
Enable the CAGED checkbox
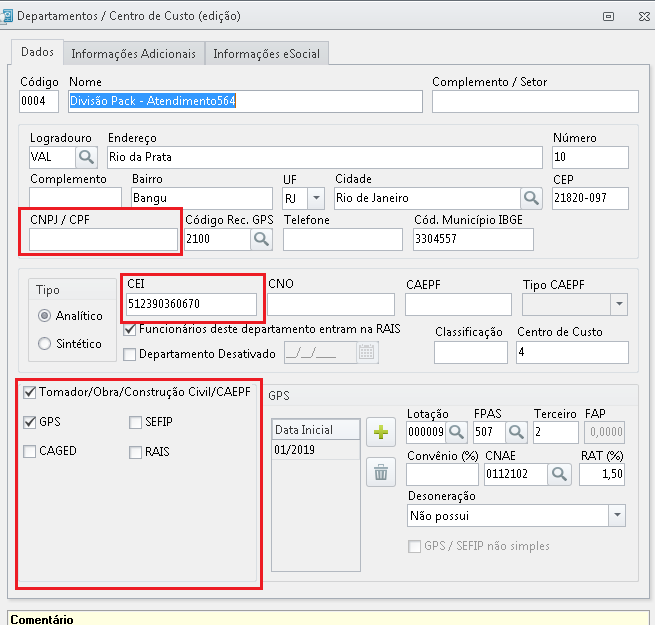click(x=29, y=452)
